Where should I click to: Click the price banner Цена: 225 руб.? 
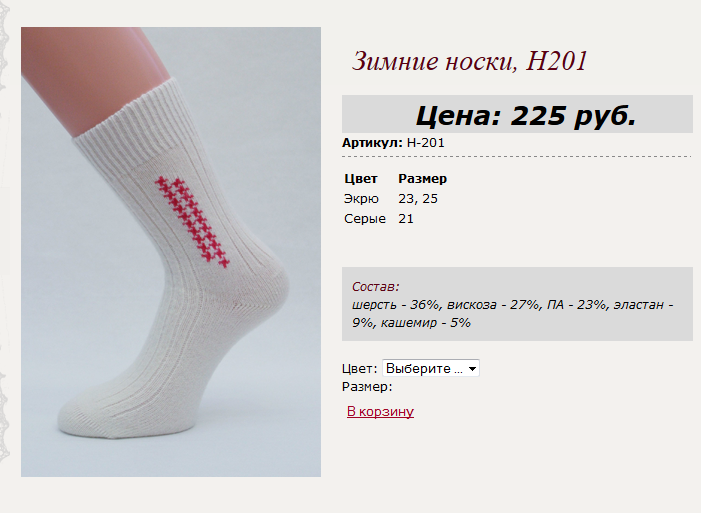tap(517, 114)
